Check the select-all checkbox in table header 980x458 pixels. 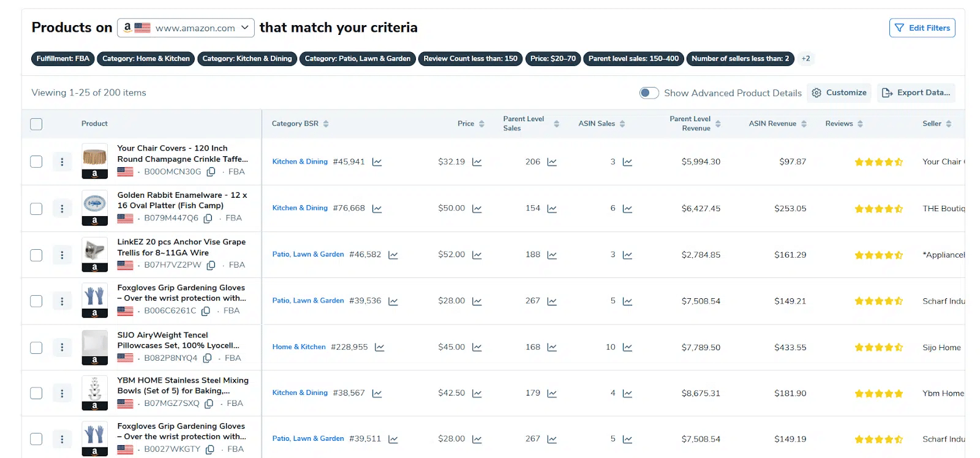coord(36,124)
